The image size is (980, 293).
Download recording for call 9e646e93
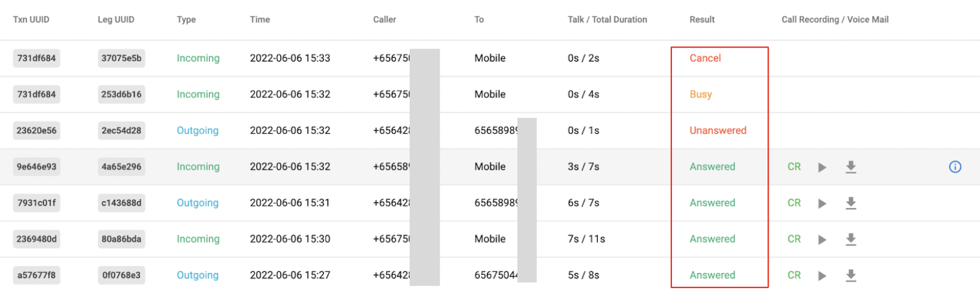(x=851, y=167)
